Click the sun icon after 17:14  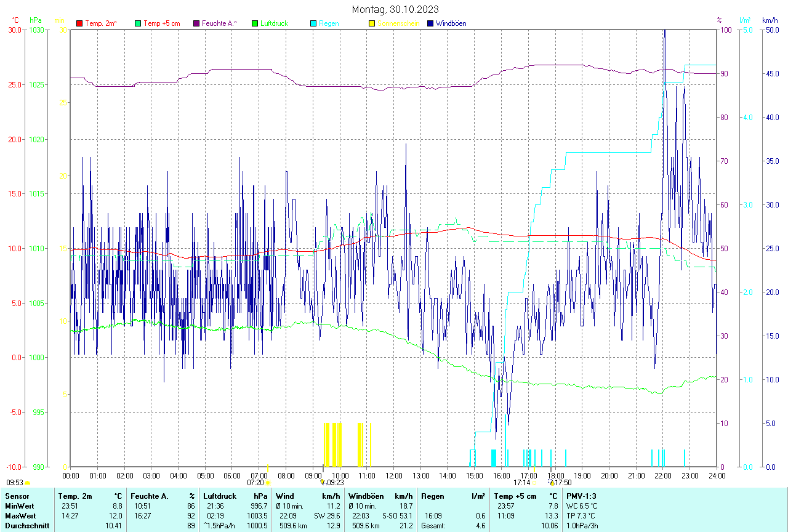(x=534, y=483)
